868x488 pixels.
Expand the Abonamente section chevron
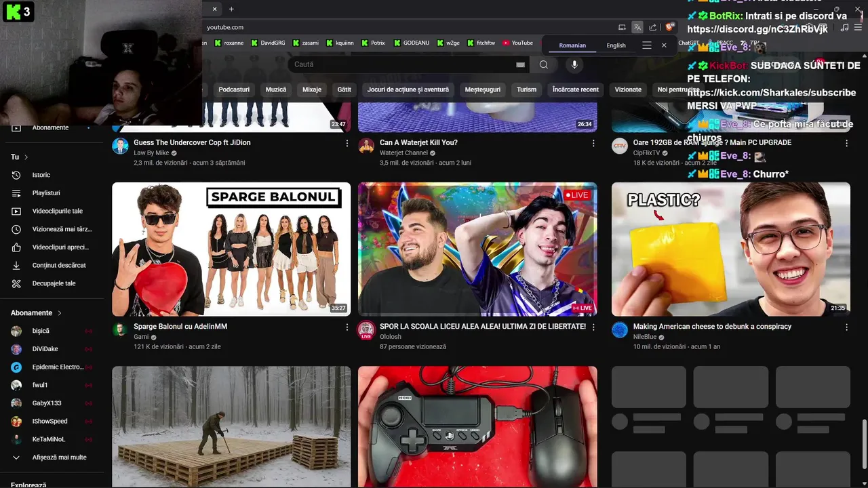(60, 313)
